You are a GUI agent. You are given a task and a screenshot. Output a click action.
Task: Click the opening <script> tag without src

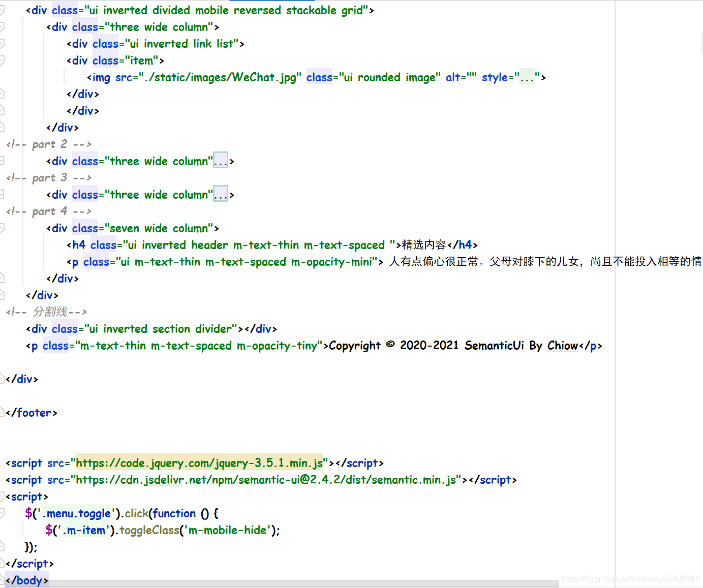tap(27, 497)
